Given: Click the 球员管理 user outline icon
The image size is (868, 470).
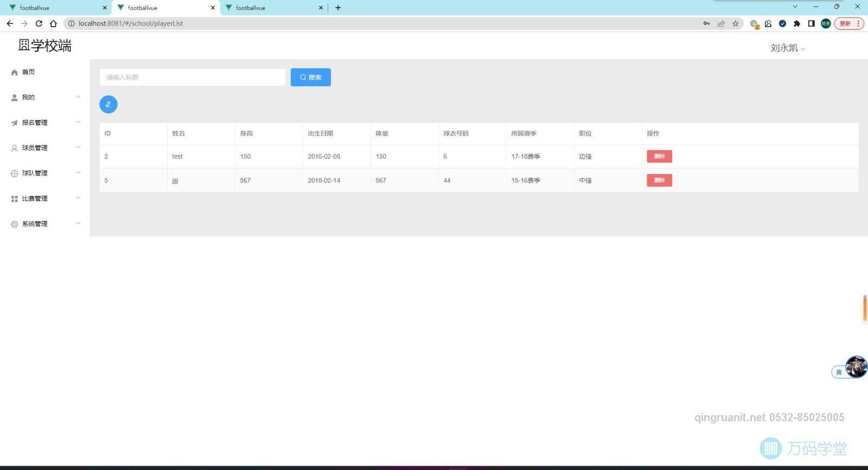Looking at the screenshot, I should [x=15, y=148].
